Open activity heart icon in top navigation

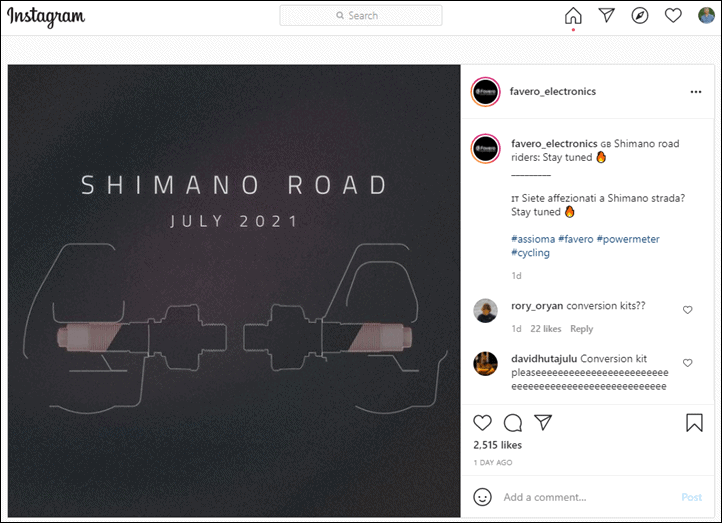pyautogui.click(x=673, y=16)
